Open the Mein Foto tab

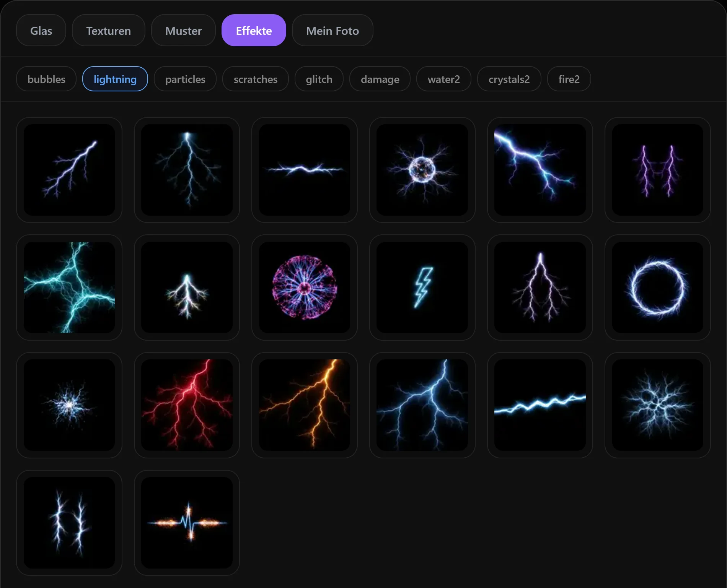(333, 31)
